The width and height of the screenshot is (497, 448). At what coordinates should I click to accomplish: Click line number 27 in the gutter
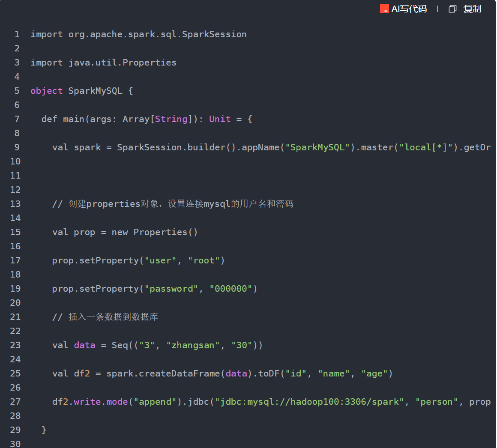(15, 402)
